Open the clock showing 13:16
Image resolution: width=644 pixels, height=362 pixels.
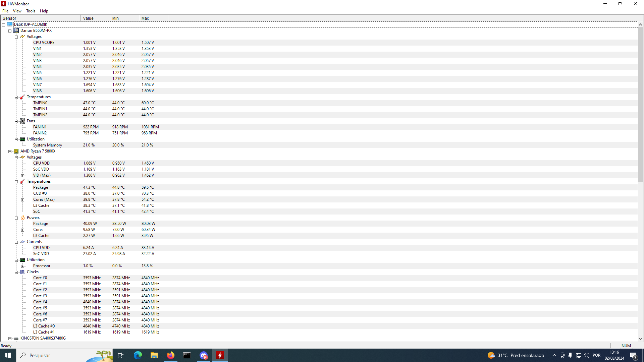pyautogui.click(x=614, y=355)
